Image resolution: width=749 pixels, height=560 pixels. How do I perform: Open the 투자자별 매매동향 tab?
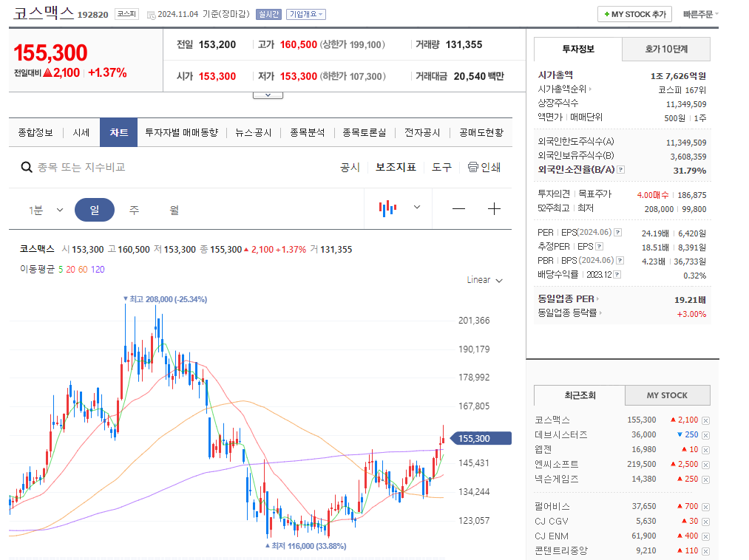click(x=181, y=132)
